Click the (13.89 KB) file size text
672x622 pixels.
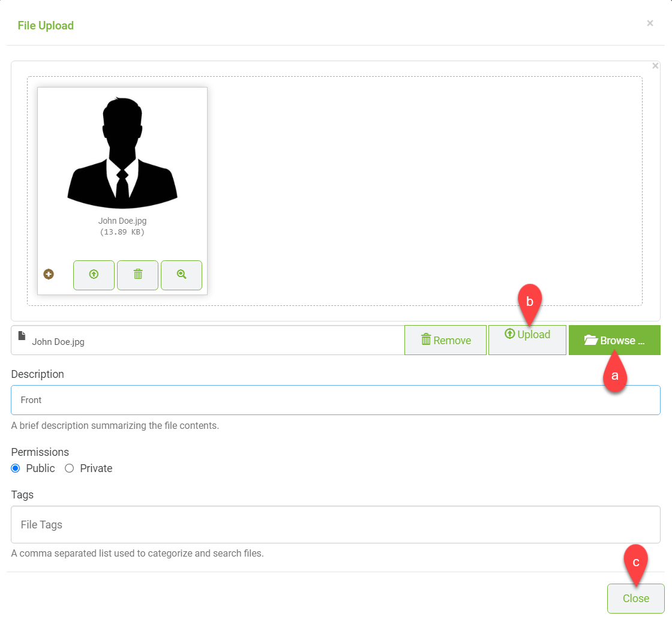(122, 232)
